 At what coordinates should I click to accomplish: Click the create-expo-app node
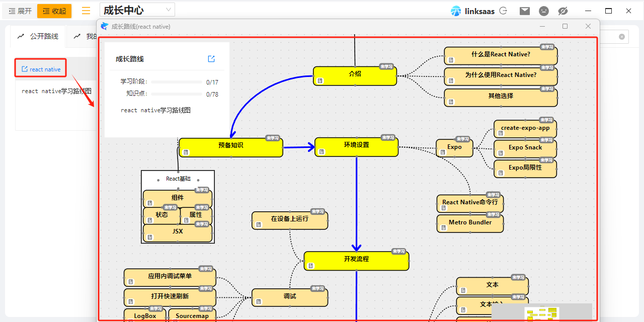525,129
